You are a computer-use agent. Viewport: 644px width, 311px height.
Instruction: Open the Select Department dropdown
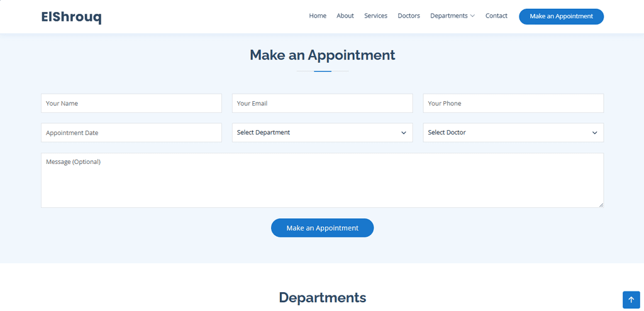point(323,133)
